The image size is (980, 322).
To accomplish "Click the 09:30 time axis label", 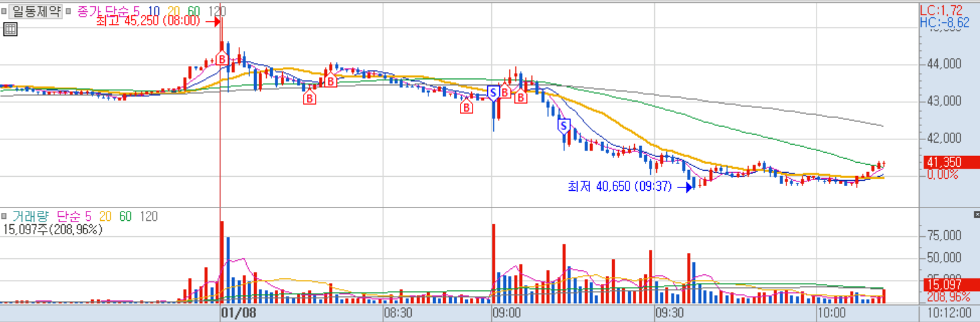I will (x=669, y=313).
